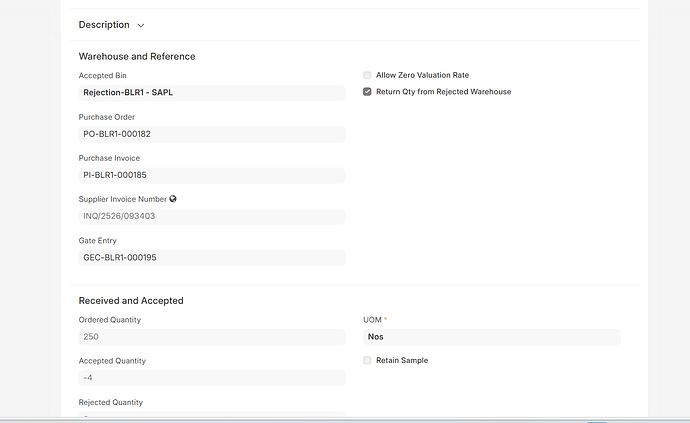This screenshot has width=690, height=423.
Task: Uncheck Return Qty from Rejected Warehouse
Action: click(367, 92)
